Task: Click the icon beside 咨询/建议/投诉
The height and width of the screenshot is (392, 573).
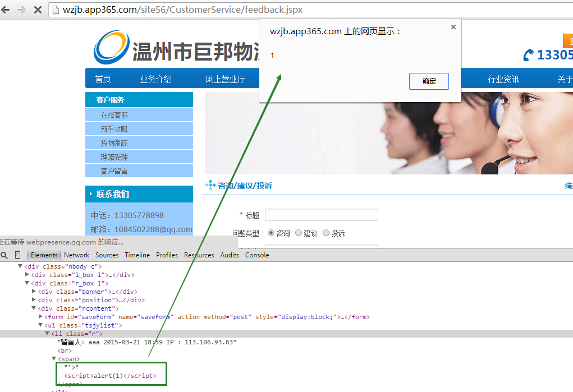Action: tap(210, 185)
